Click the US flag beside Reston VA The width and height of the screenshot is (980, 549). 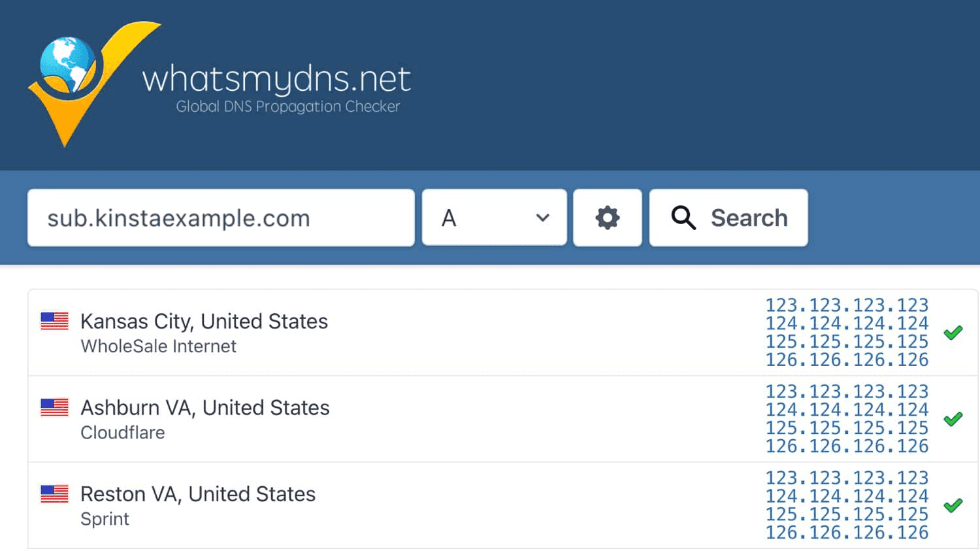[x=54, y=494]
